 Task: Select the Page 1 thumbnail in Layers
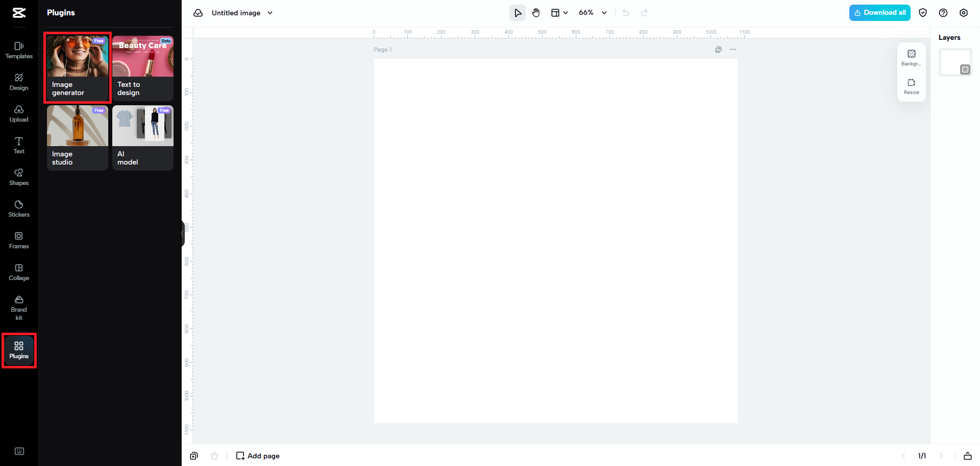coord(955,61)
